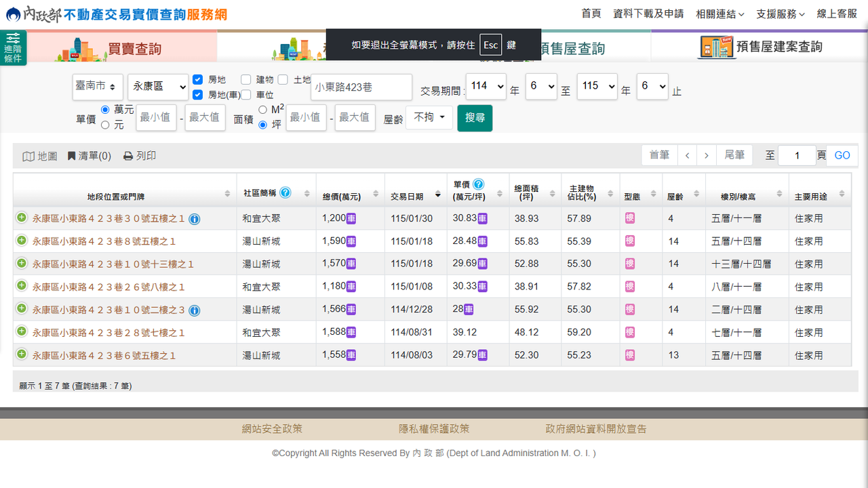This screenshot has width=868, height=488.
Task: Open the 地圖 map view
Action: click(x=40, y=157)
